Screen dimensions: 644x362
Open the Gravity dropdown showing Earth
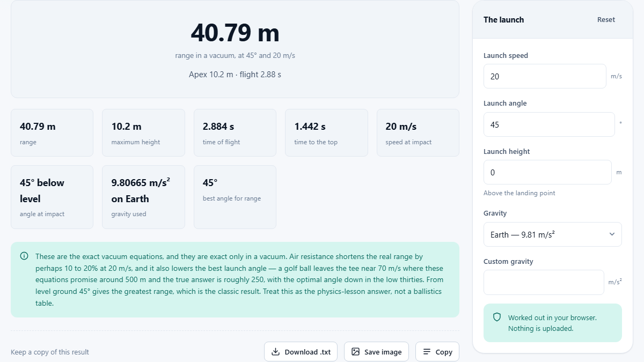coord(553,234)
